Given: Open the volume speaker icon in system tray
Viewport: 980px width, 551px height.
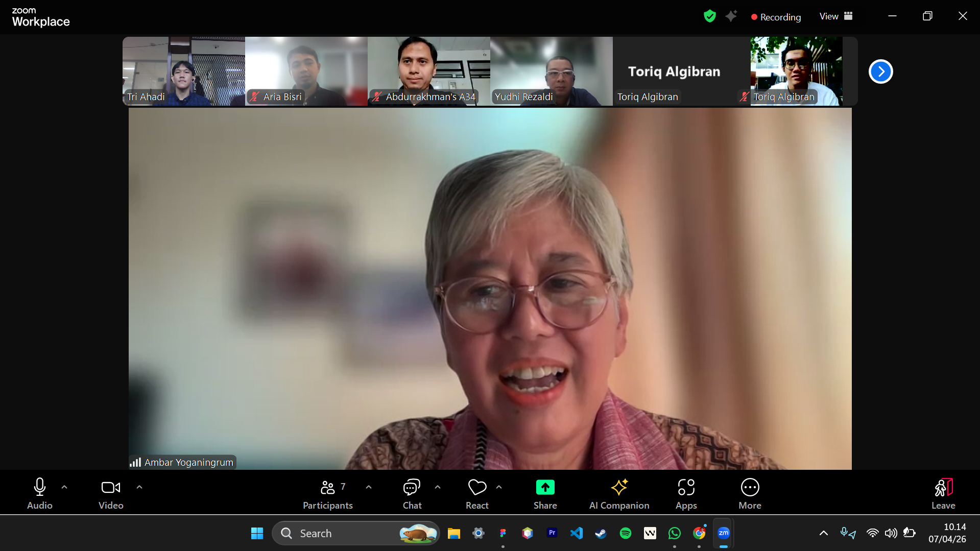Looking at the screenshot, I should pos(891,533).
